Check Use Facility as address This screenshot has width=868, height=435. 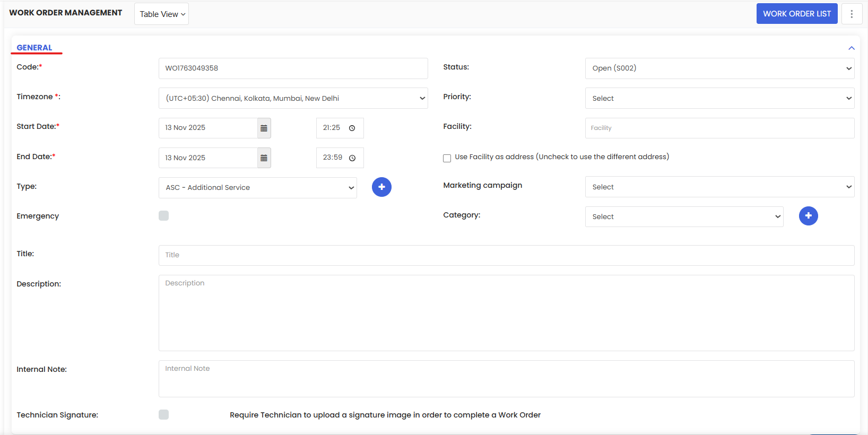coord(447,158)
